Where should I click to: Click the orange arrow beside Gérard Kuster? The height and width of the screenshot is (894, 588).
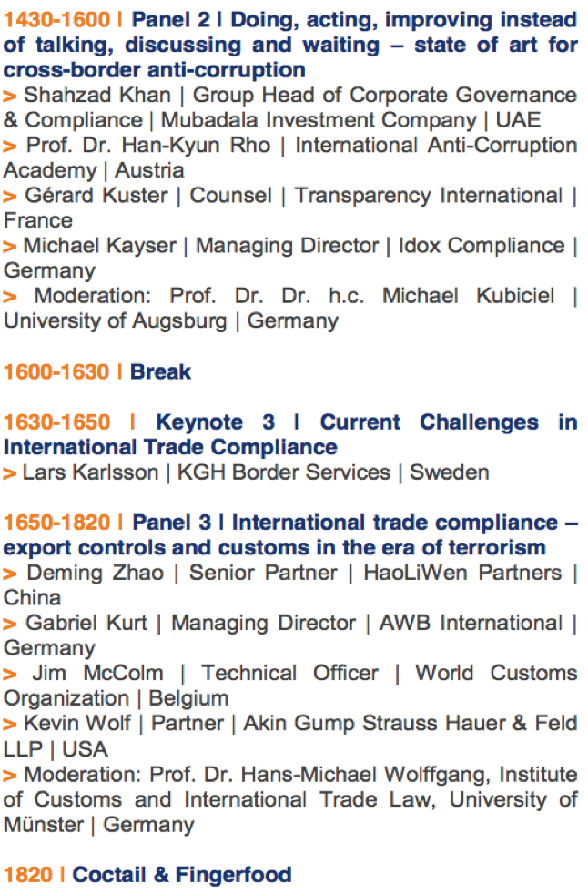pos(10,197)
